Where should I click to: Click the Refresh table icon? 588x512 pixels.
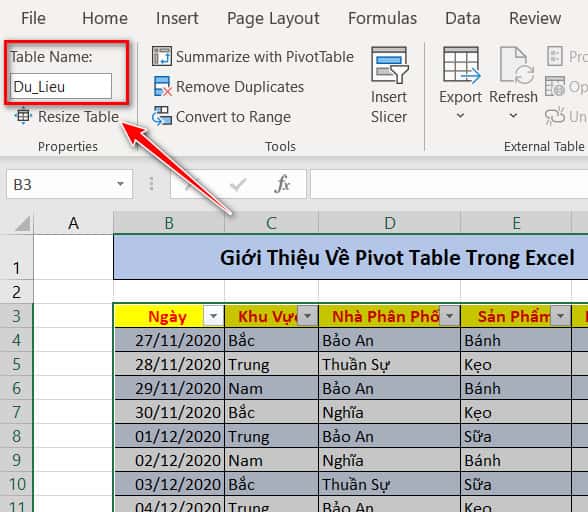[x=516, y=65]
